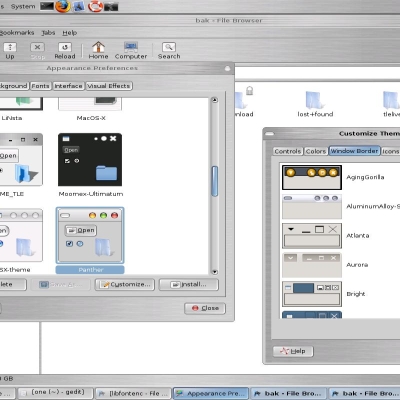400x400 pixels.
Task: Open the lost+found folder
Action: (315, 104)
